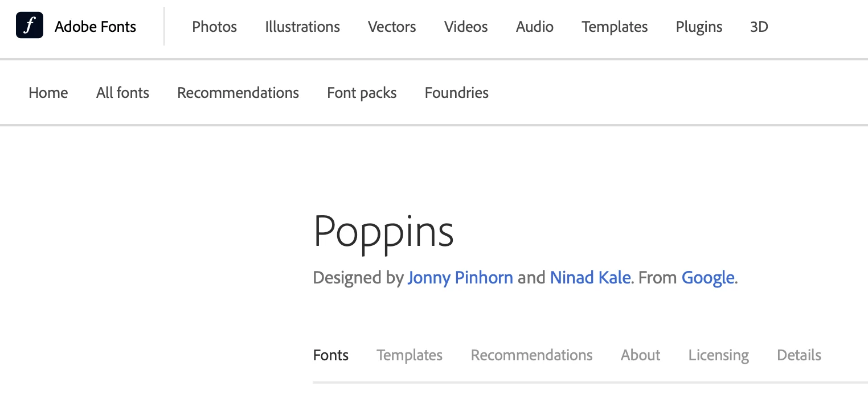
Task: Show the Details tab
Action: [x=799, y=355]
